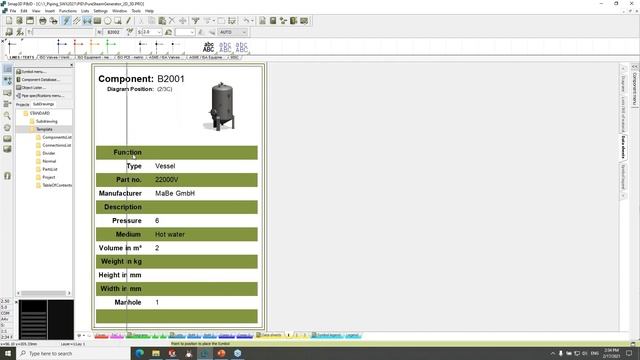
Task: Select the lightning bolt tool icon
Action: coord(66,21)
